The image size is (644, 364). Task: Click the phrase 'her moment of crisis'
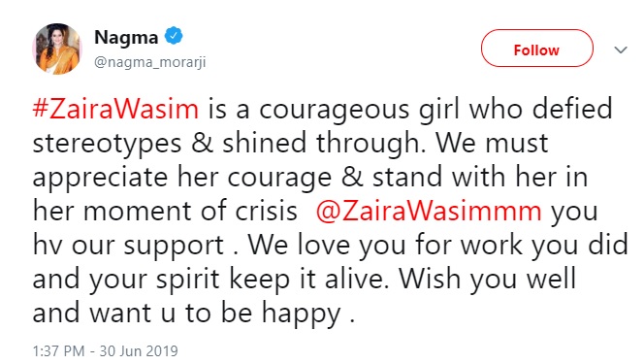[x=165, y=212]
